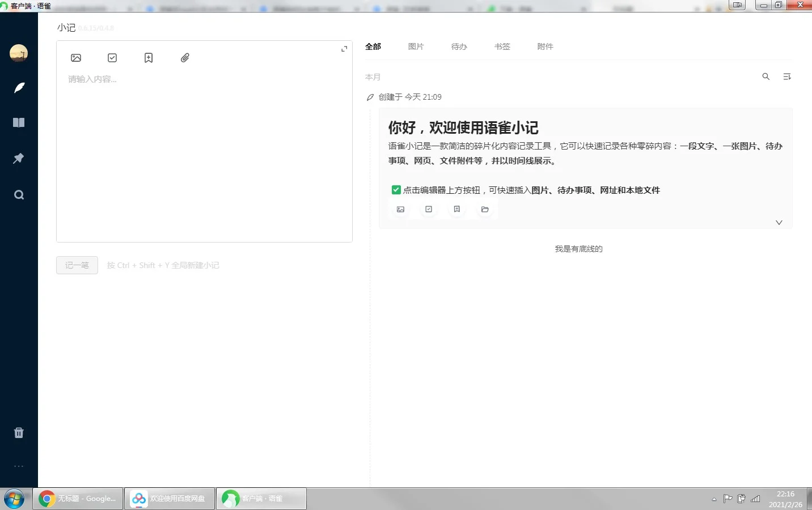Open the note titled 你好，欢迎使用语雀小记

click(463, 127)
